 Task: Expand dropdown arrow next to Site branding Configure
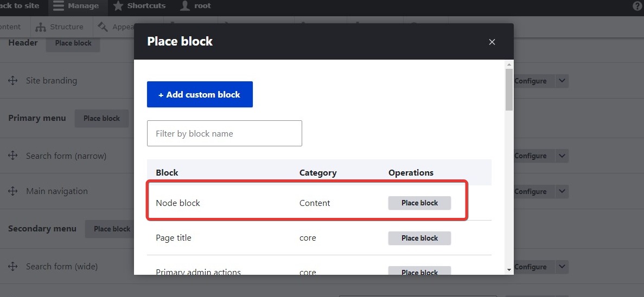562,81
